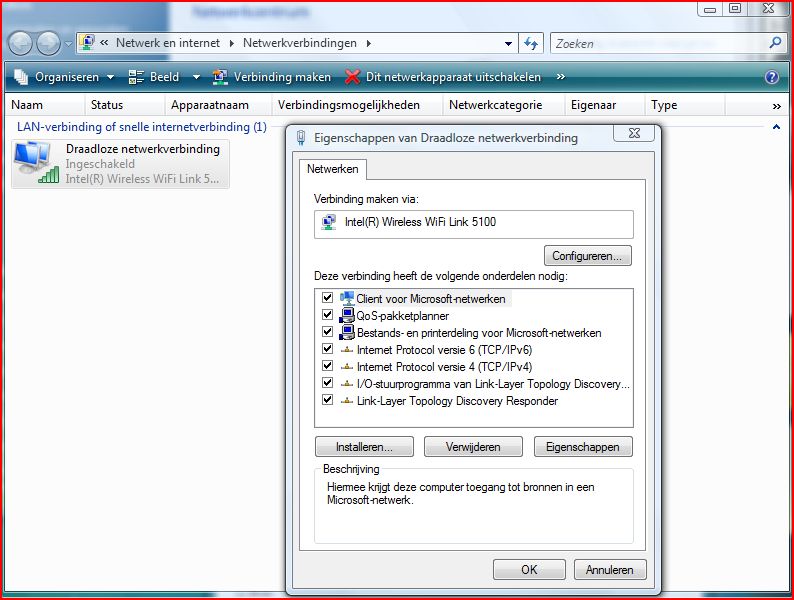Close the Eigenschappen van Draadloze netwerkverbinding dialog
Screen dimensions: 794x600
pyautogui.click(x=634, y=133)
